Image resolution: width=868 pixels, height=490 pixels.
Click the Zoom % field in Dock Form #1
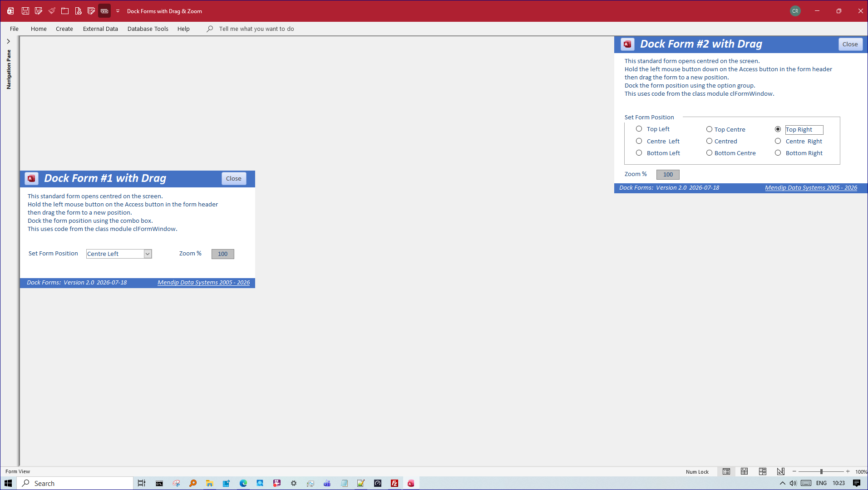pyautogui.click(x=222, y=254)
